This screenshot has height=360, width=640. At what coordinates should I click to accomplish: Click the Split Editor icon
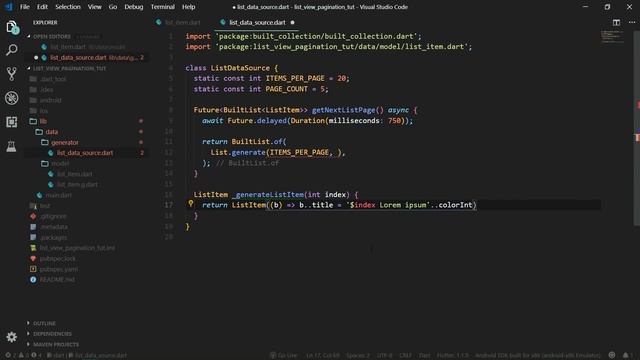click(616, 22)
